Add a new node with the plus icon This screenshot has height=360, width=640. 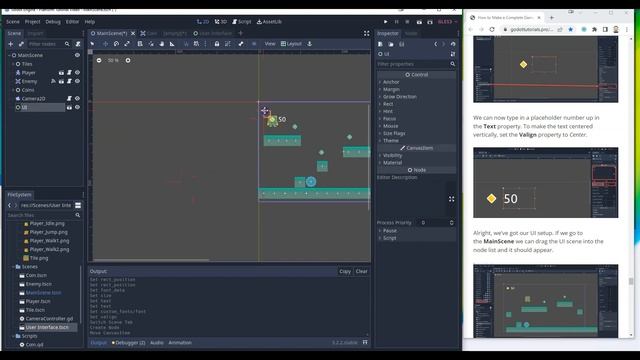[x=11, y=44]
